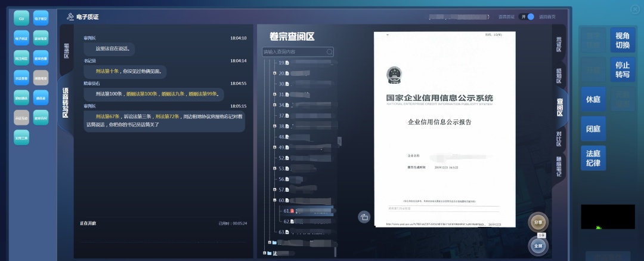Click the document icon of item 19

pyautogui.click(x=287, y=63)
